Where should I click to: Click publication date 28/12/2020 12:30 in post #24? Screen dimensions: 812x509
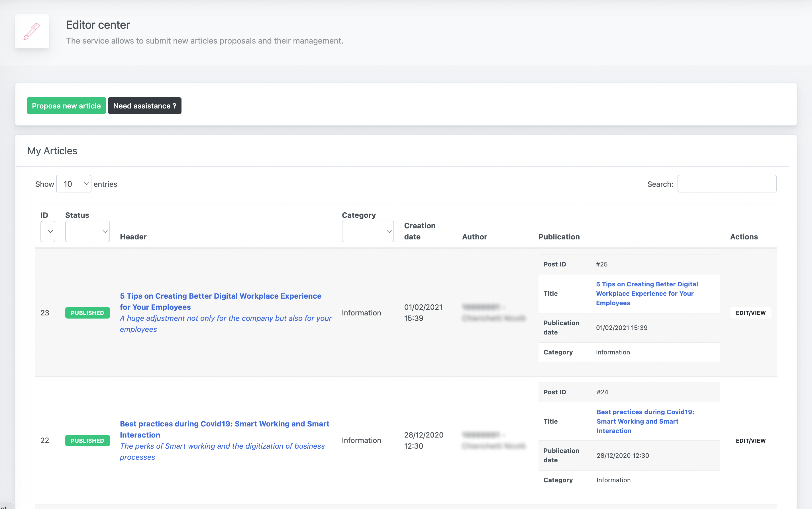622,455
